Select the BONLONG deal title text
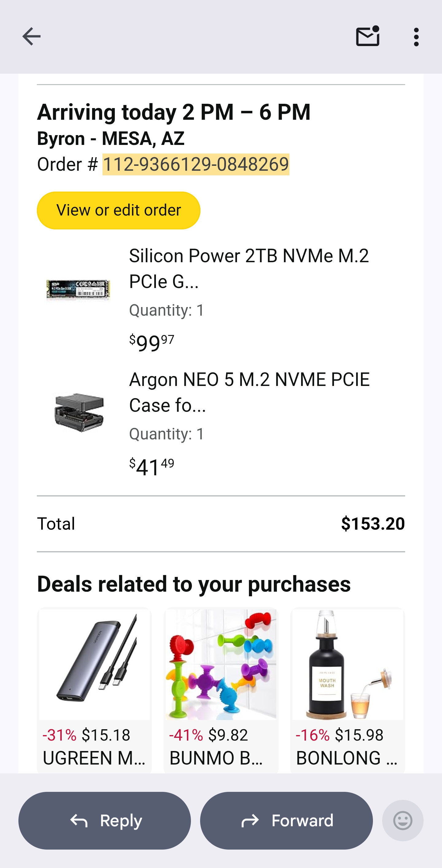The width and height of the screenshot is (442, 868). point(347,758)
